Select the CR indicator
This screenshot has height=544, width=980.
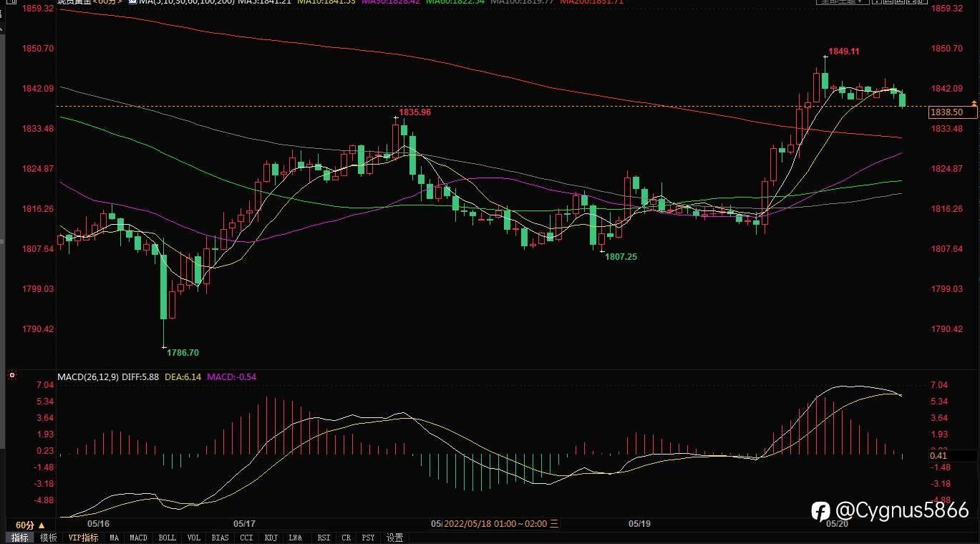pos(346,538)
